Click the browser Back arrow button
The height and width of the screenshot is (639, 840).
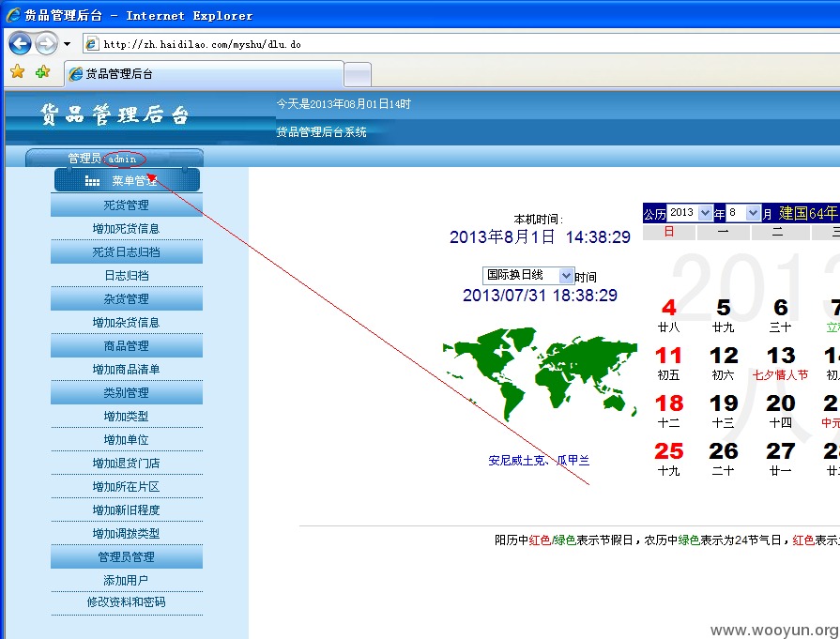(x=20, y=43)
